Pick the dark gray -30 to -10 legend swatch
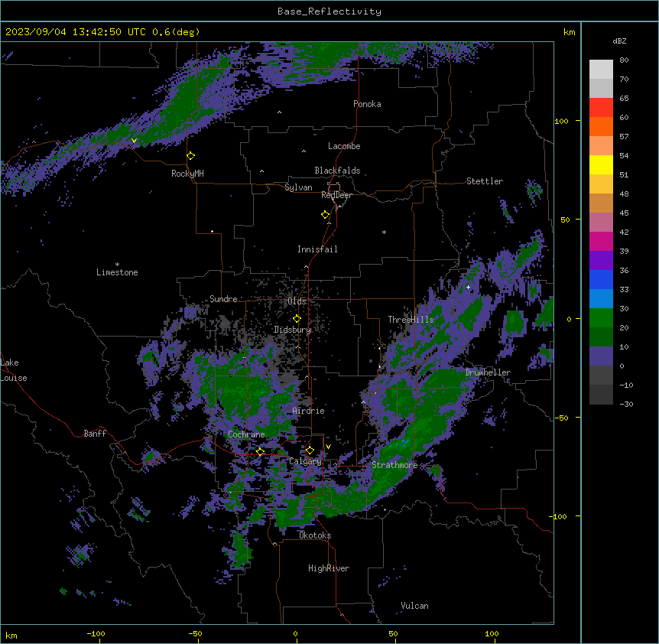 point(601,395)
